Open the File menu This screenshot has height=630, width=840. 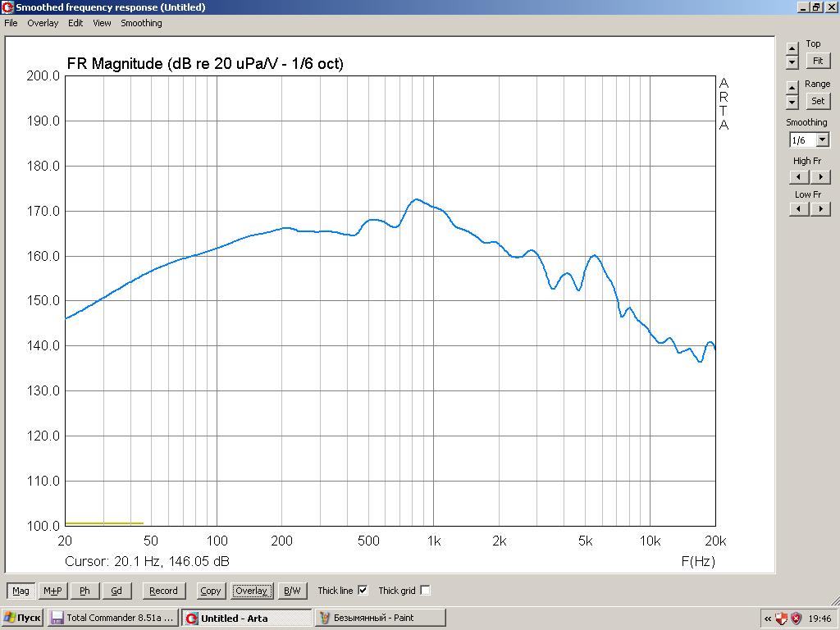pyautogui.click(x=11, y=23)
